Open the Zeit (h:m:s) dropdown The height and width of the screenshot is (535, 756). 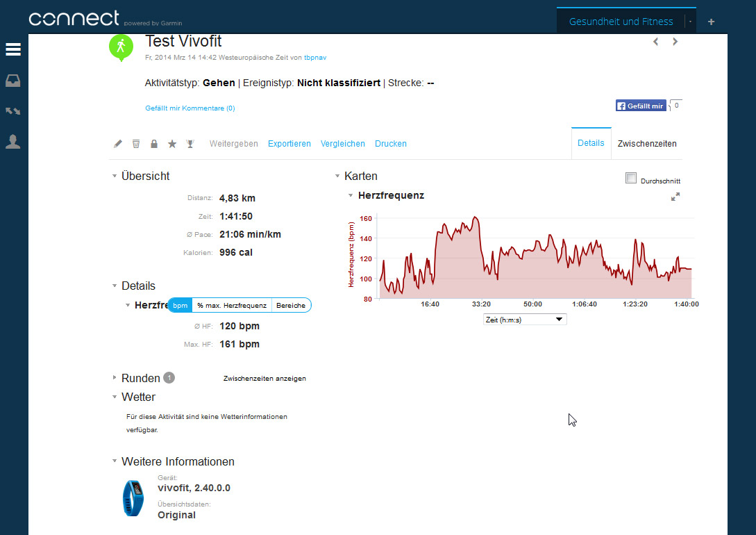coord(525,320)
